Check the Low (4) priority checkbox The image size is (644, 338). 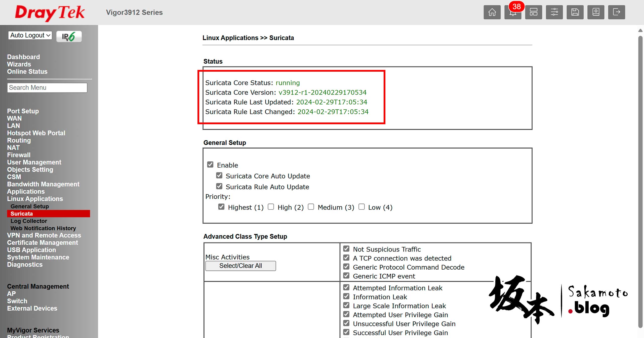361,207
